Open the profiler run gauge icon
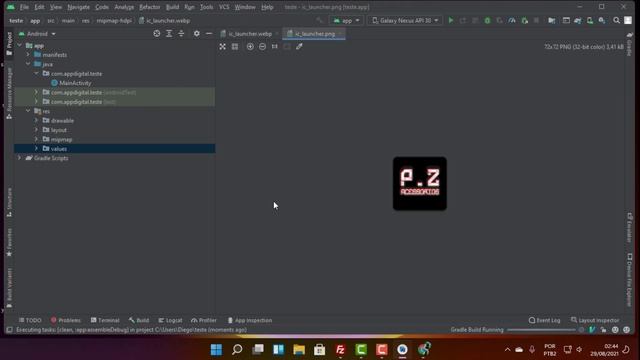 click(512, 20)
